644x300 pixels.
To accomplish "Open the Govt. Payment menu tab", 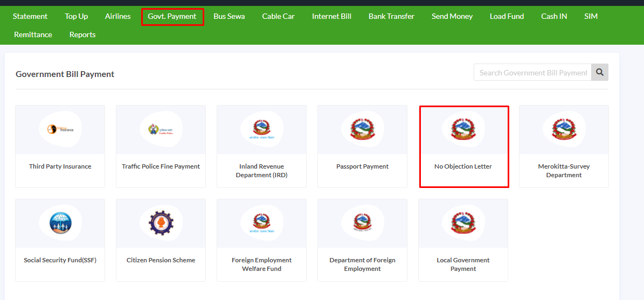I will pos(172,16).
